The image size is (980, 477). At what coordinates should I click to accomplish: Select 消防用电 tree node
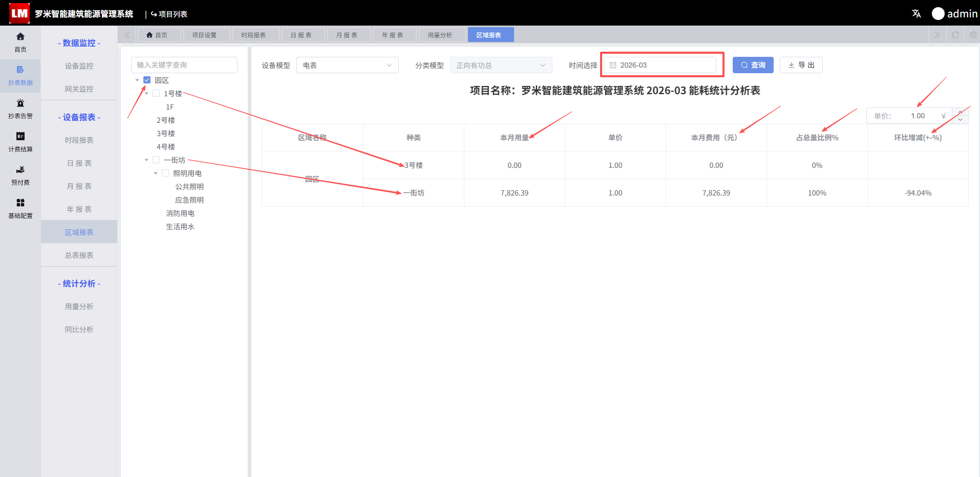point(180,213)
